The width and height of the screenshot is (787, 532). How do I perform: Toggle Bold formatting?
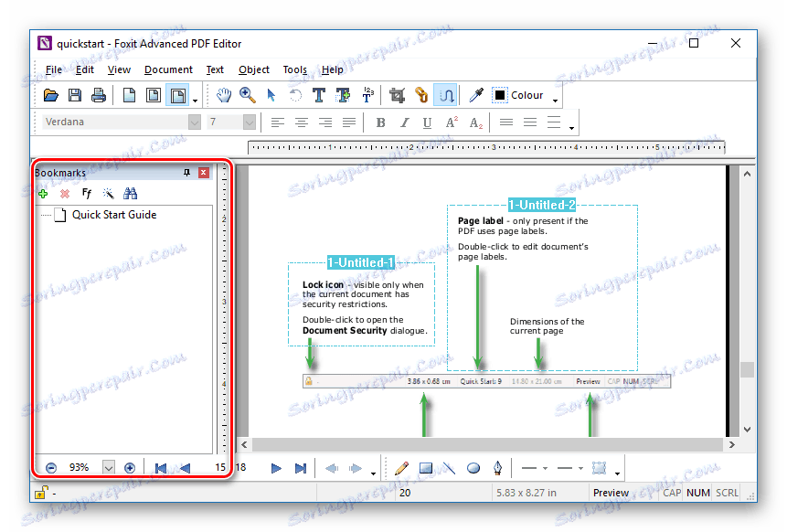tap(380, 122)
